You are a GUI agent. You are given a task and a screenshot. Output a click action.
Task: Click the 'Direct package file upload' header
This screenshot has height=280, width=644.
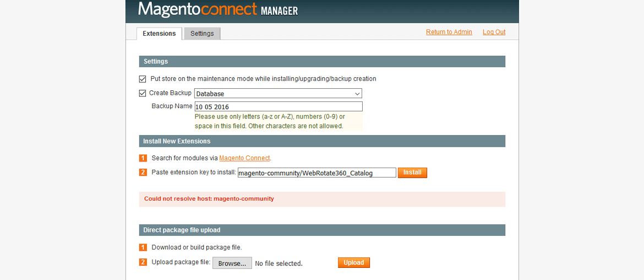point(322,230)
